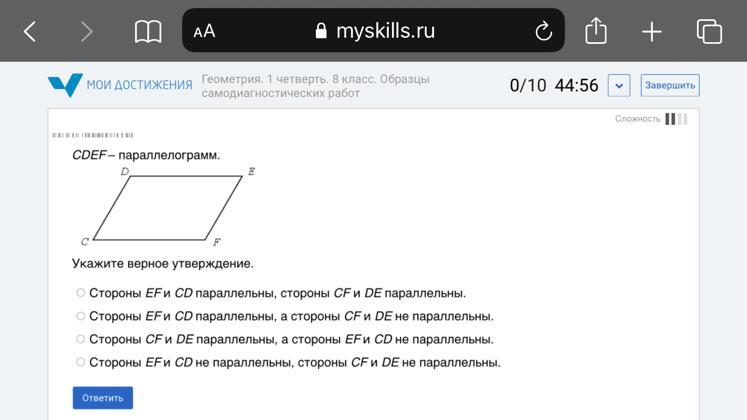747x420 pixels.
Task: Expand the chevron dropdown next to the timer
Action: pyautogui.click(x=619, y=85)
